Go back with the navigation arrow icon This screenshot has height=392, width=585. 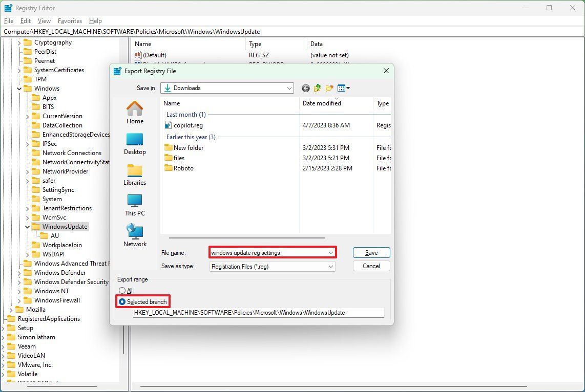[305, 88]
